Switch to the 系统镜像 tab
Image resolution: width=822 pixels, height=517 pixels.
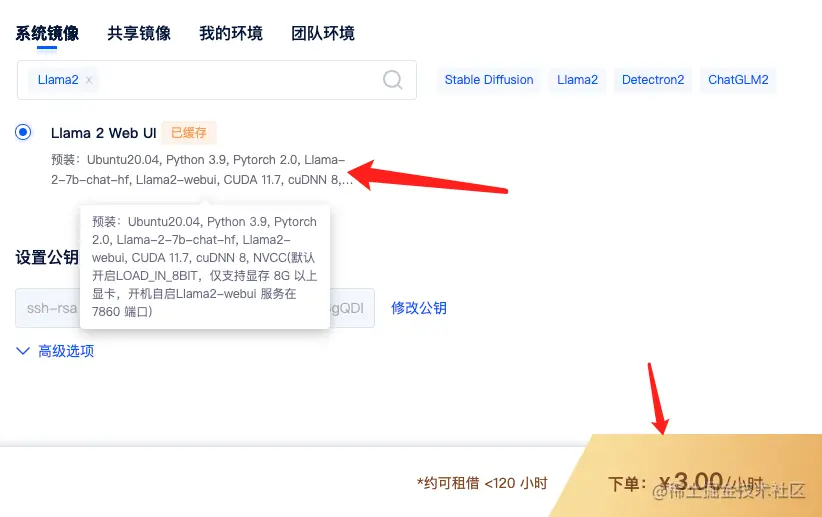pos(47,34)
